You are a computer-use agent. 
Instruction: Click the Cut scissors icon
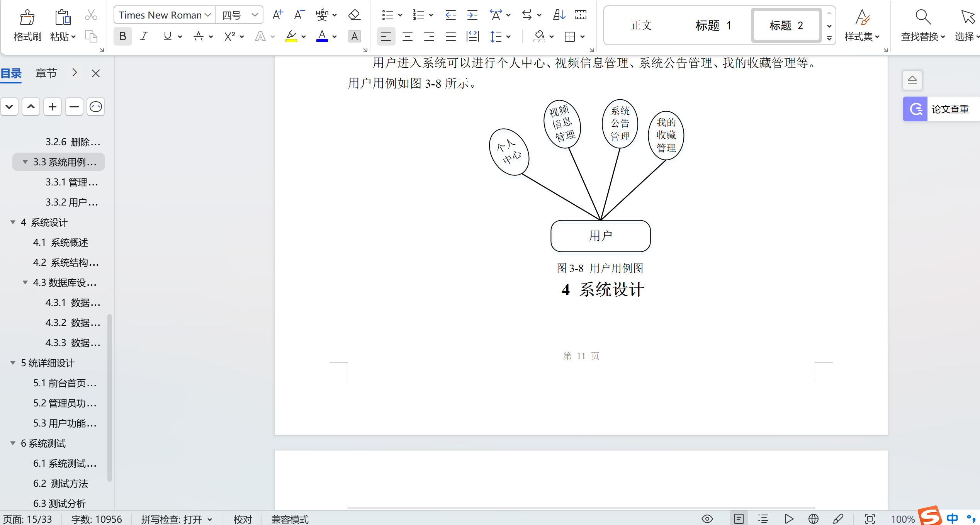coord(91,15)
